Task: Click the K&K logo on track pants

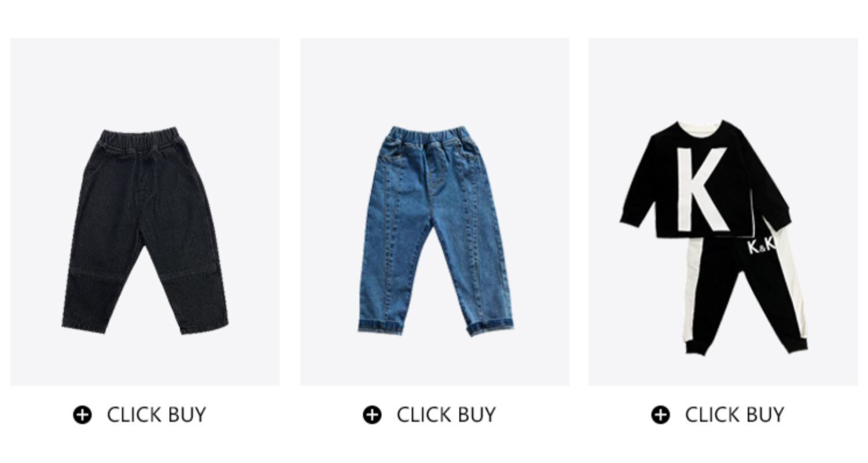Action: click(762, 245)
